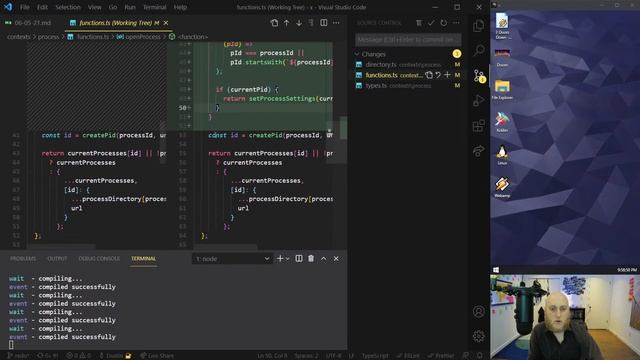640x360 pixels.
Task: Stage changes for functions.ts
Action: pos(447,75)
